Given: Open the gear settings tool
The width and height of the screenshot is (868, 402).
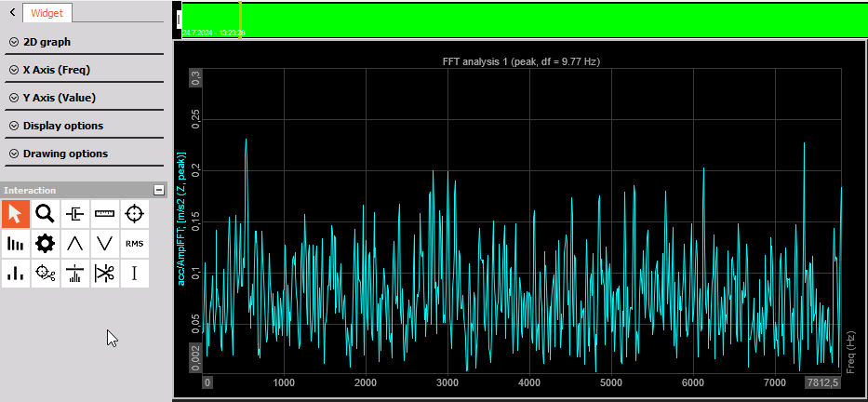Looking at the screenshot, I should pyautogui.click(x=46, y=244).
